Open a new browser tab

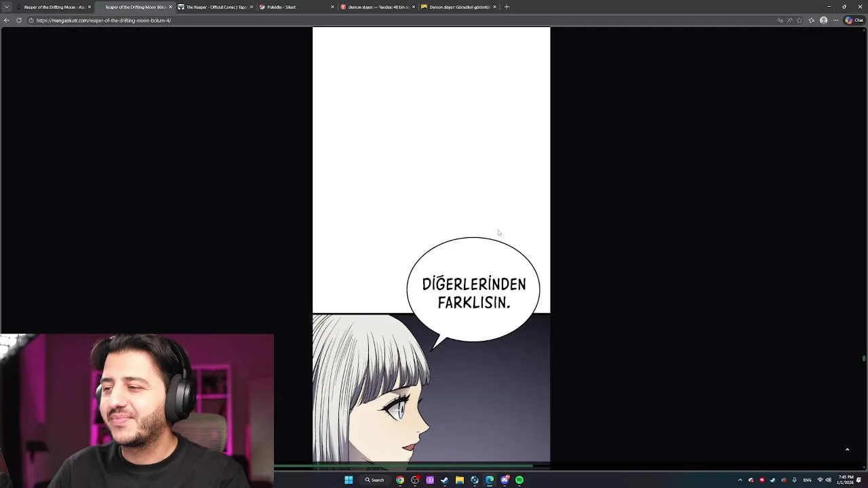(507, 7)
